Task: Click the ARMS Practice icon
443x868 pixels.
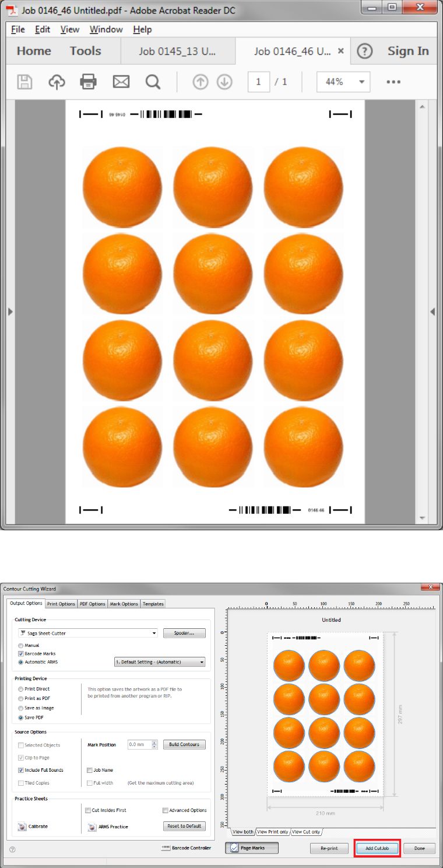Action: point(92,827)
